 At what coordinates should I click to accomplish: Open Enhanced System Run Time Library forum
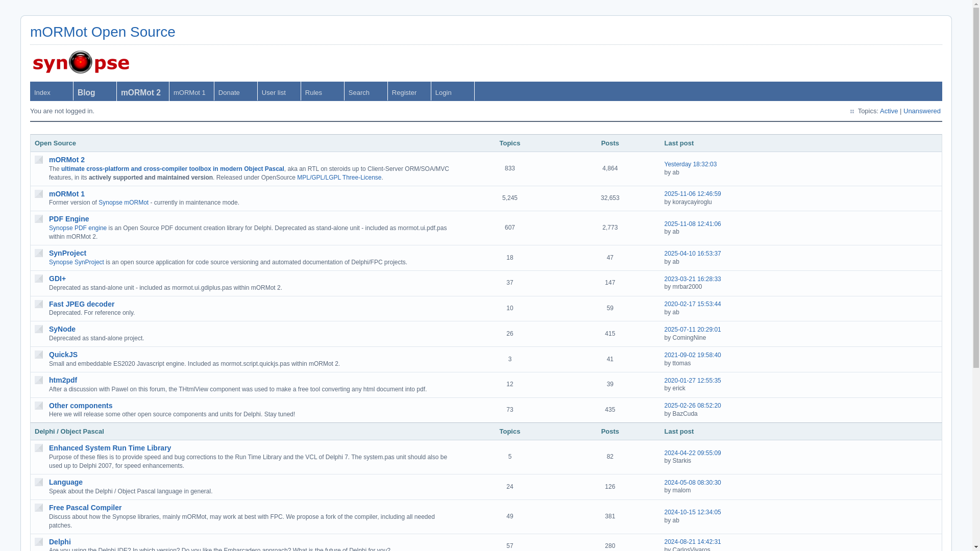pos(110,448)
